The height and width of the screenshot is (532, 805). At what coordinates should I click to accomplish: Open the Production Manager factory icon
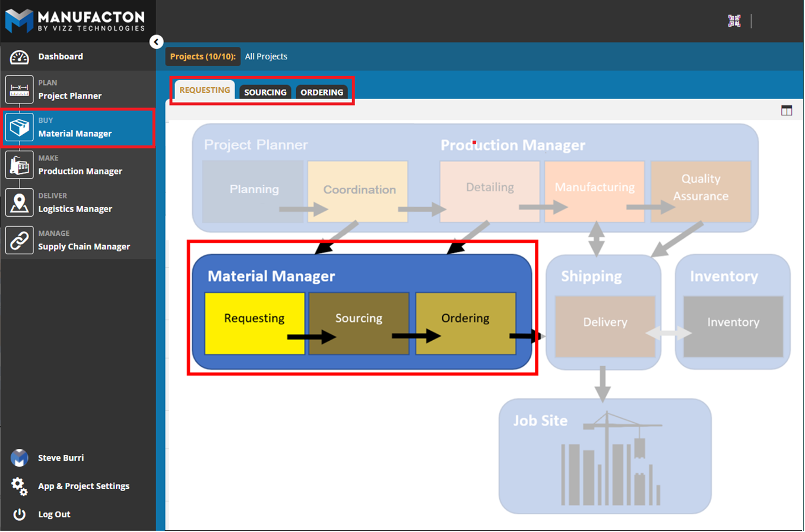point(20,165)
